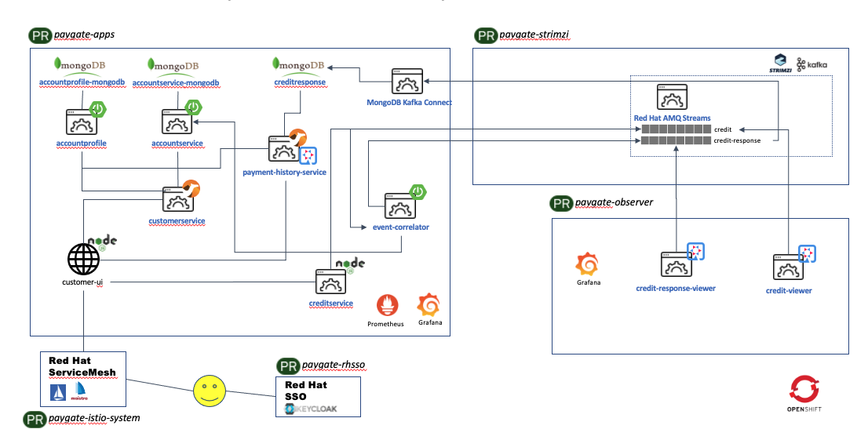Click the customerservice label
This screenshot has width=868, height=429.
click(177, 221)
